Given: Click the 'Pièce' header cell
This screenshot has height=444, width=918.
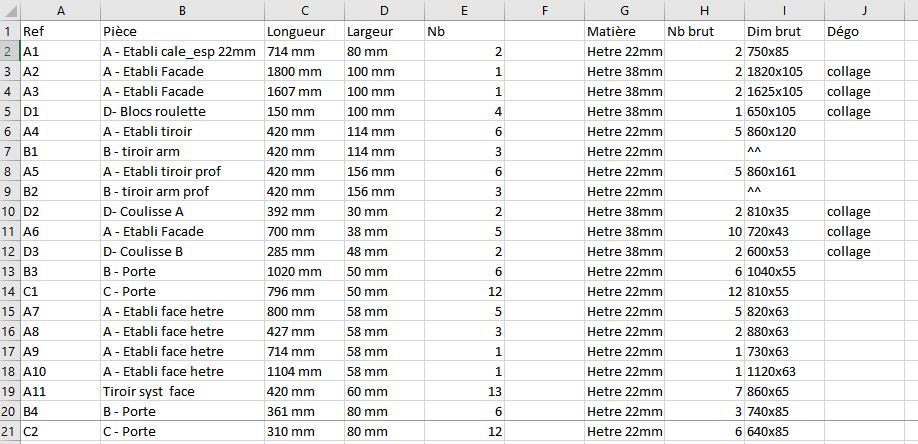Looking at the screenshot, I should pyautogui.click(x=181, y=31).
